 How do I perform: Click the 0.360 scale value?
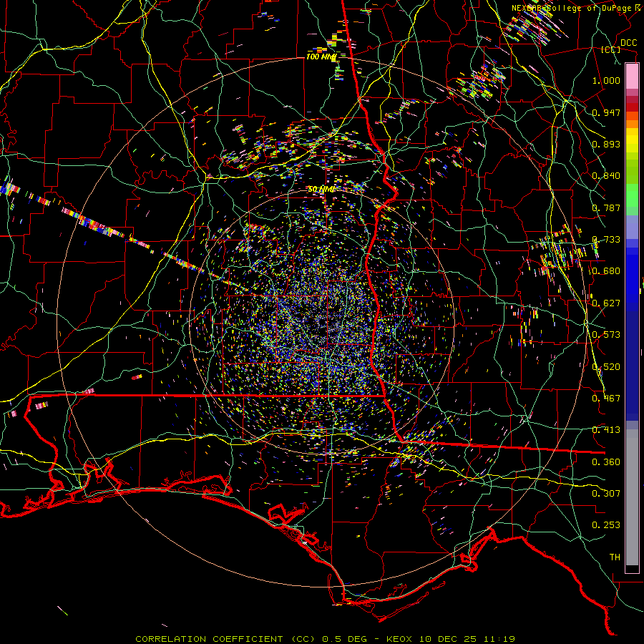click(606, 462)
